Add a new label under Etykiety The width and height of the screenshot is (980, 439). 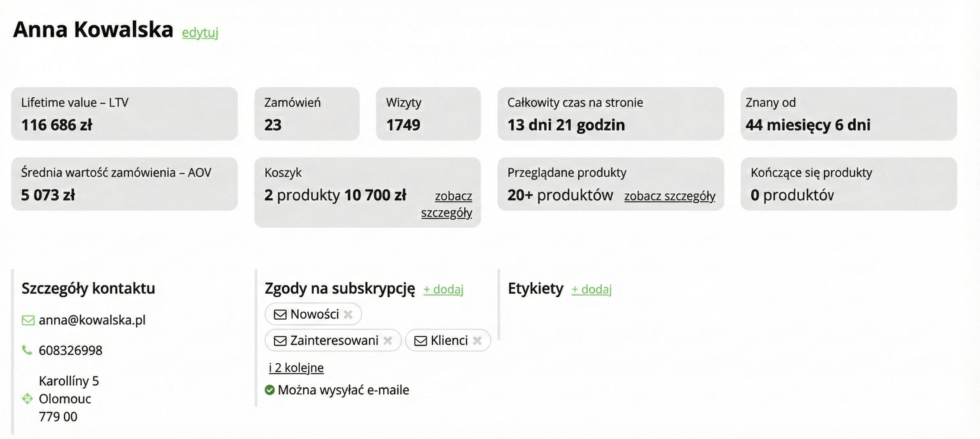(591, 289)
